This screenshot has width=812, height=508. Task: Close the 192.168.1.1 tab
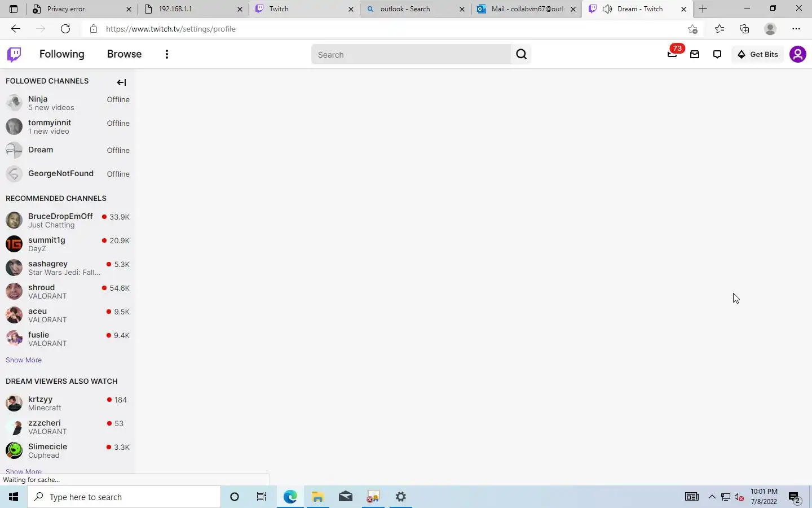coord(240,9)
